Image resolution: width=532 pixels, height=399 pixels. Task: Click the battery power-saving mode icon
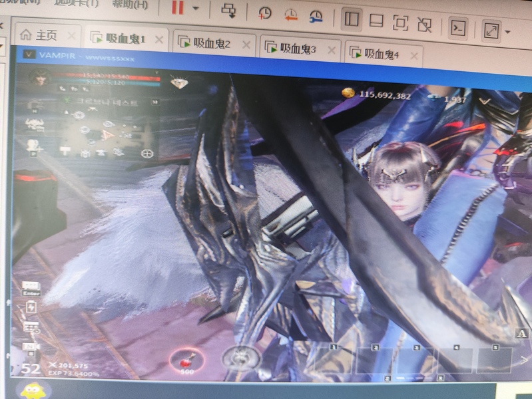31,308
